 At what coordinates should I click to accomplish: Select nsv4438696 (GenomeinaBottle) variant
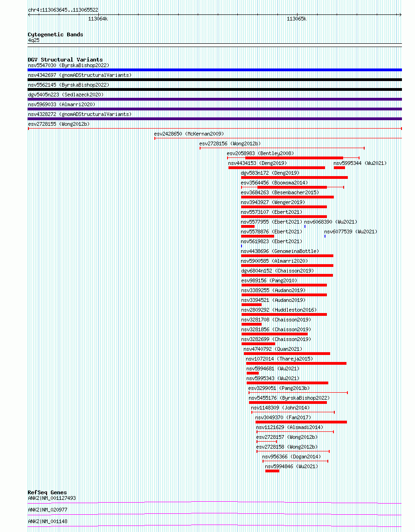click(280, 252)
